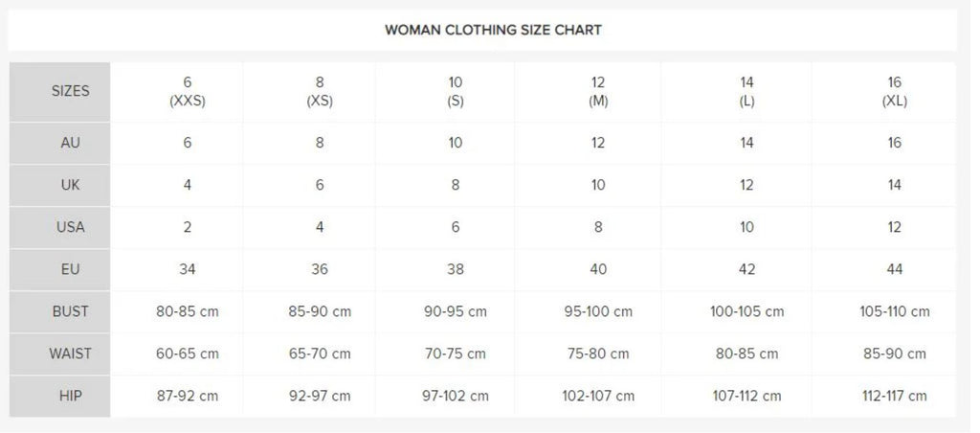Screen dimensions: 980x433
Task: Click the AU row header
Action: click(x=60, y=144)
